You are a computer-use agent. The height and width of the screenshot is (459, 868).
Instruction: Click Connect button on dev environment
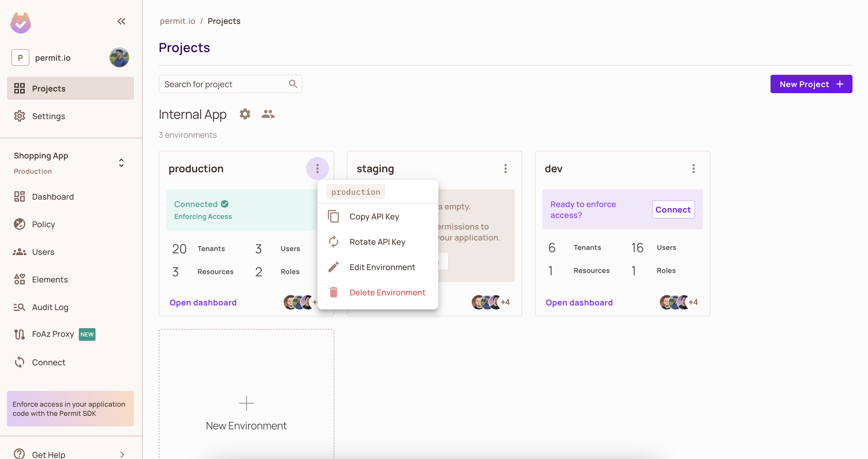pos(673,209)
